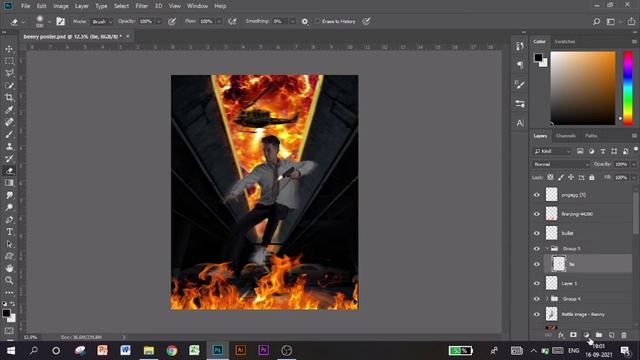Create a new group folder
This screenshot has width=640, height=360.
(x=599, y=335)
